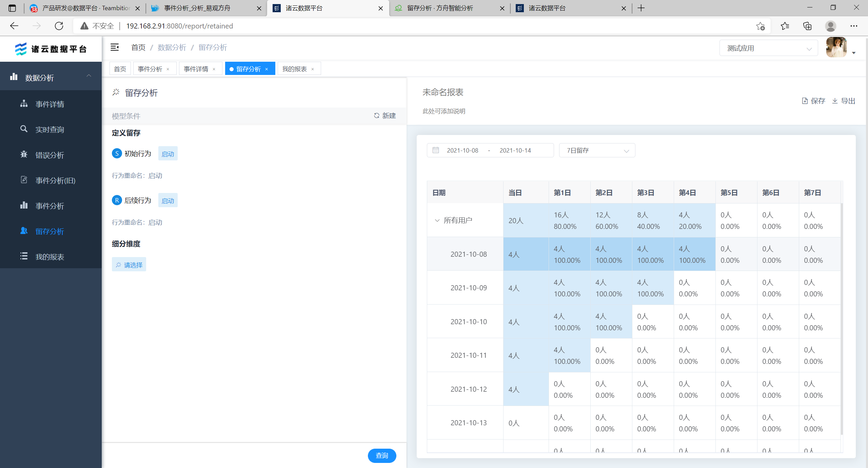Image resolution: width=868 pixels, height=468 pixels.
Task: Close the 事件详情 page tab
Action: pyautogui.click(x=214, y=69)
